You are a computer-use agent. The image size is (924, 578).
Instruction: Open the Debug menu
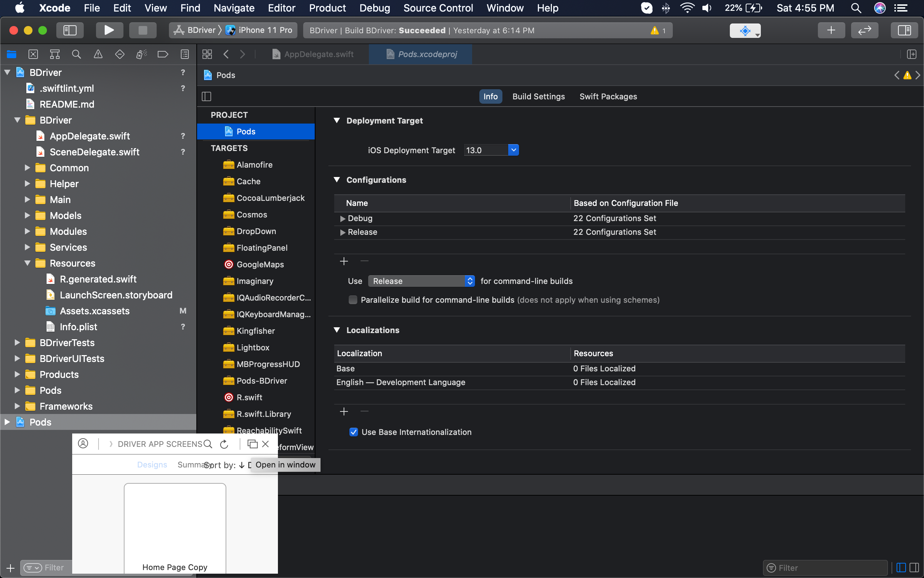375,8
